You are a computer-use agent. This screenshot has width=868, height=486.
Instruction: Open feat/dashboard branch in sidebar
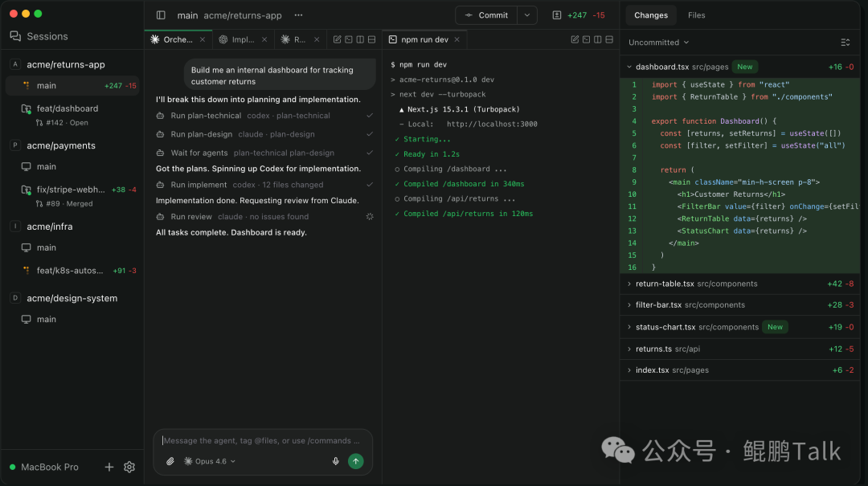[x=68, y=108]
